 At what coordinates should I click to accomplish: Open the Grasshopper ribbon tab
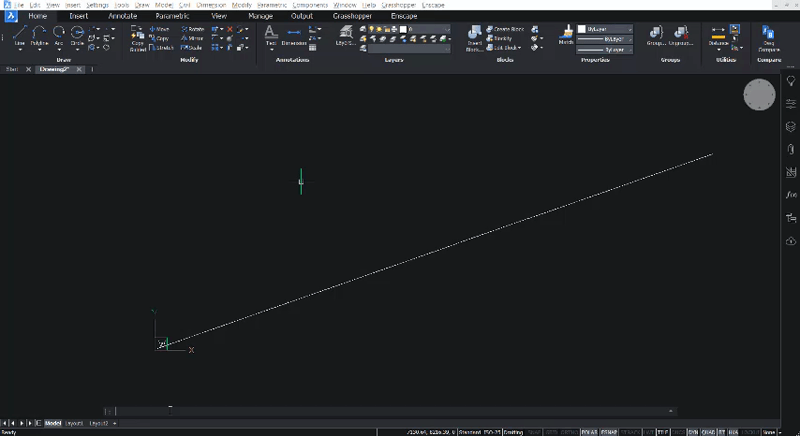352,16
